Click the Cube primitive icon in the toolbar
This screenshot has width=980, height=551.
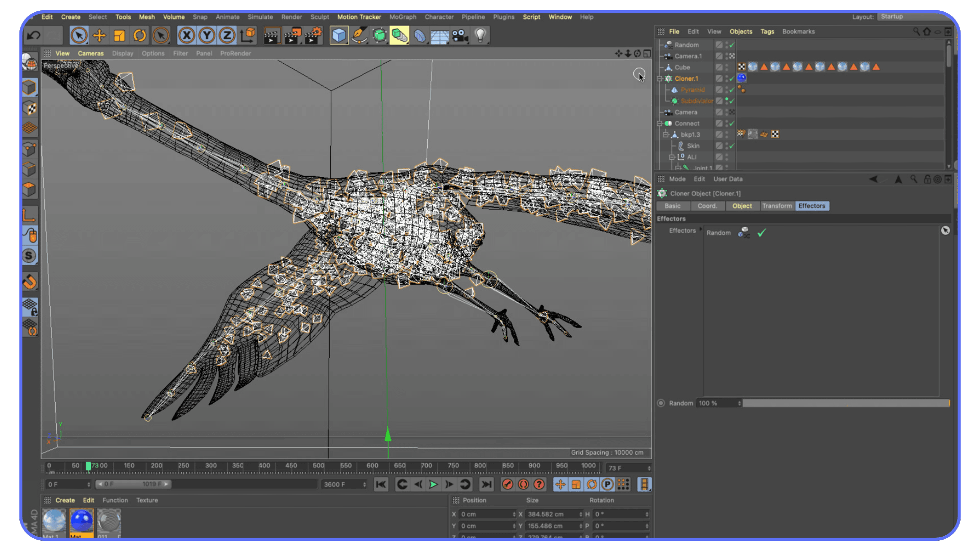(x=338, y=35)
